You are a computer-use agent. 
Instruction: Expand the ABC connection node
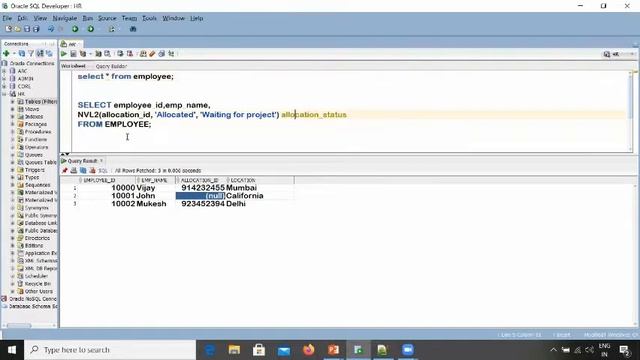4,71
